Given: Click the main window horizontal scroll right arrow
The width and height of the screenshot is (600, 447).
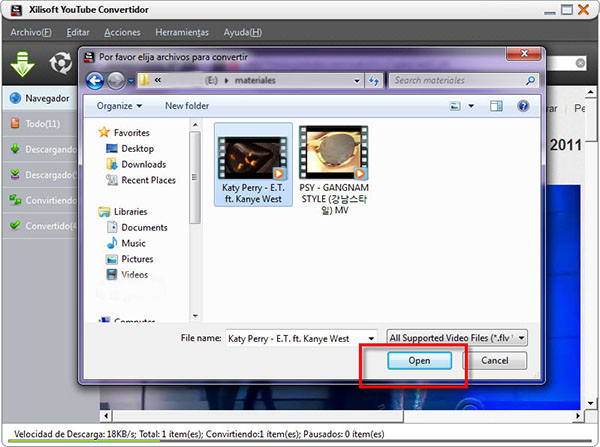Looking at the screenshot, I should pos(577,416).
